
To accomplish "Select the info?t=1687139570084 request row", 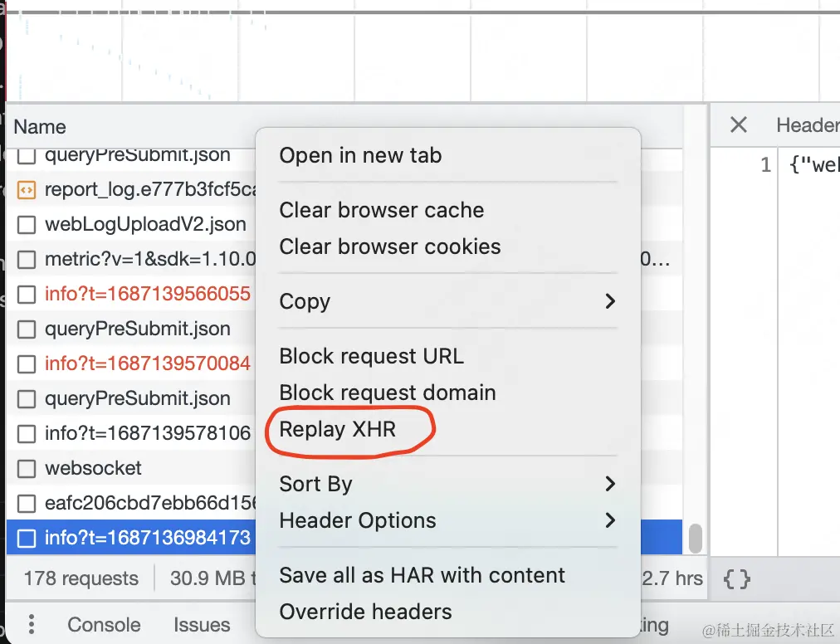I will coord(147,363).
